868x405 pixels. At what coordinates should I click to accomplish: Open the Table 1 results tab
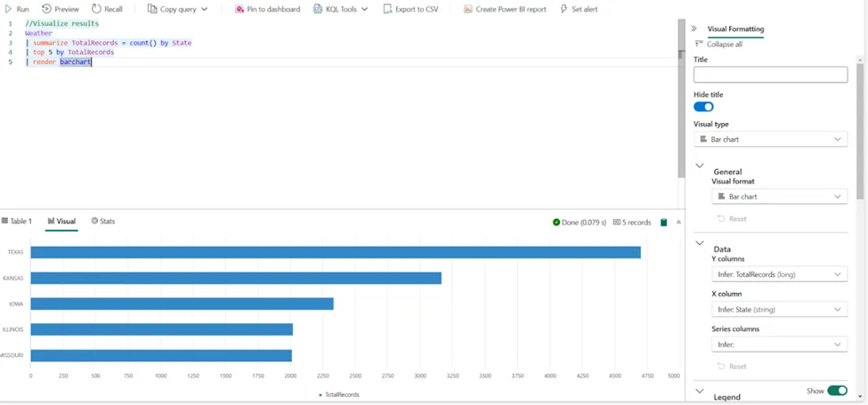(x=17, y=221)
